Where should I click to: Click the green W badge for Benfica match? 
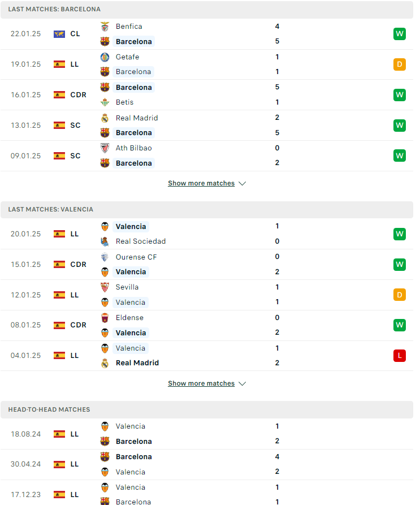[x=400, y=34]
